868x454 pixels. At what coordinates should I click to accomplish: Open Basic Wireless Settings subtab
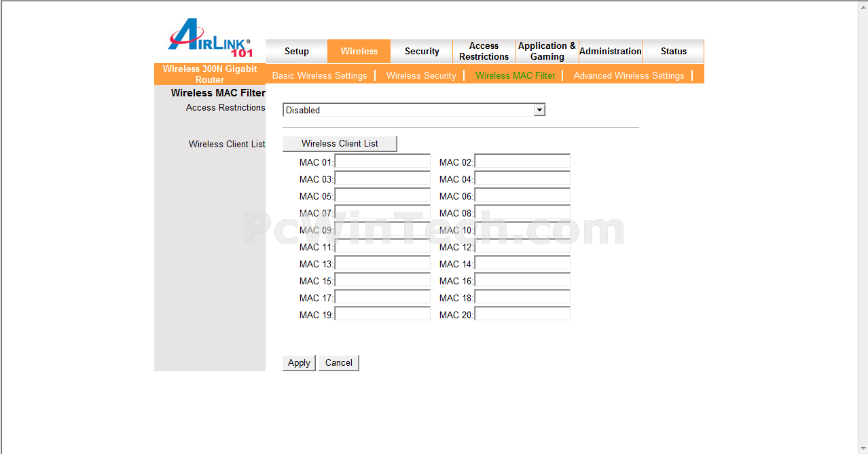coord(320,75)
